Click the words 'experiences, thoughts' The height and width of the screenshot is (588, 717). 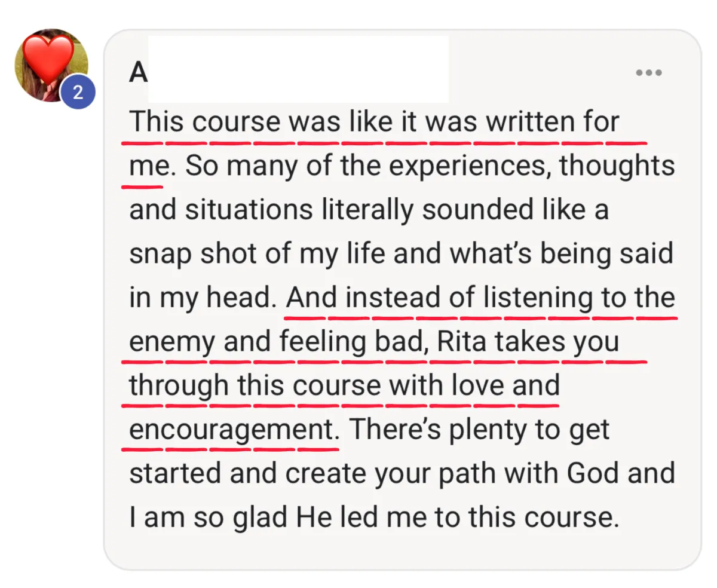(532, 166)
